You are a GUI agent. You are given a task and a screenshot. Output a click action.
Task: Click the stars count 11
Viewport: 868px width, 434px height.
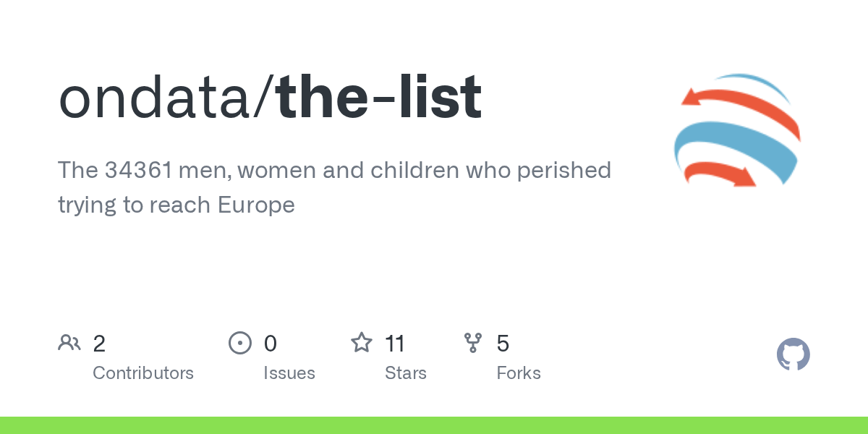point(395,344)
